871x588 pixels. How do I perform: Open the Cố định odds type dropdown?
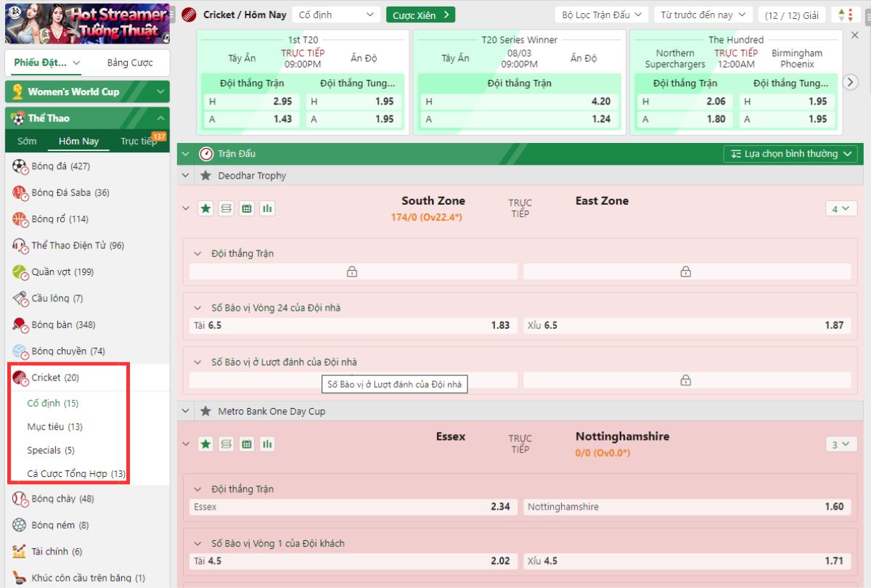click(338, 15)
